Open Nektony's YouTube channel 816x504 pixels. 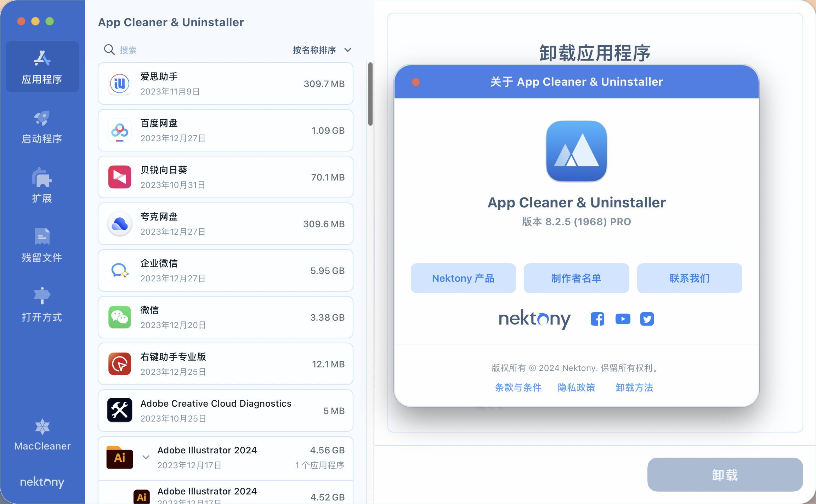[x=623, y=319]
